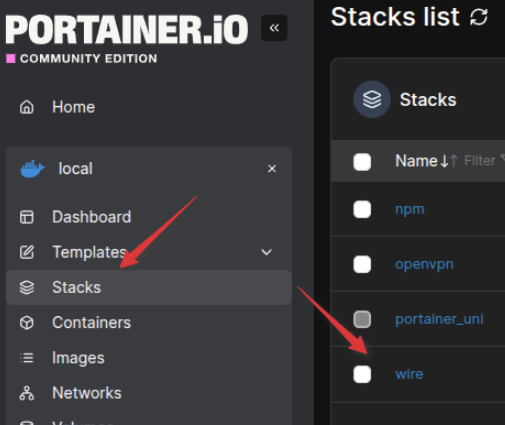Image resolution: width=505 pixels, height=425 pixels.
Task: Open Containers section
Action: (x=92, y=323)
